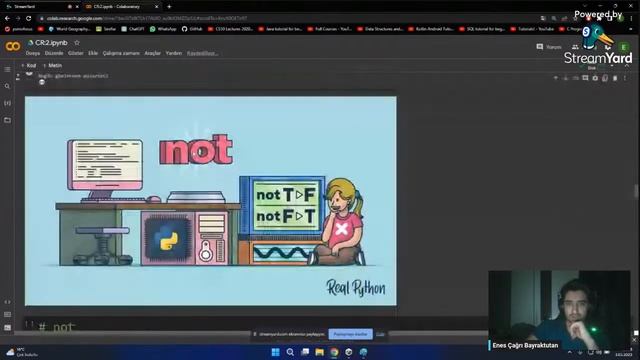
Task: Add a code cell with + Kod
Action: 29,65
